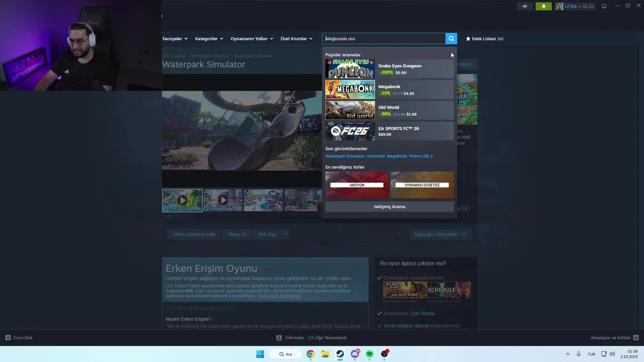This screenshot has width=644, height=362.
Task: Click the Yok Say button
Action: 267,234
